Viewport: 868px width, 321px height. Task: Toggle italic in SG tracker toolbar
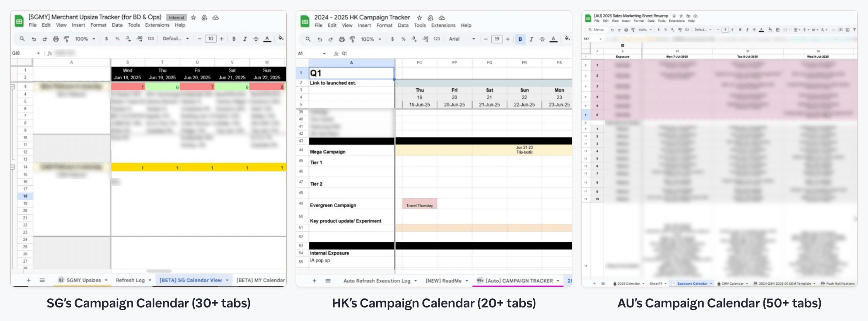coord(245,39)
